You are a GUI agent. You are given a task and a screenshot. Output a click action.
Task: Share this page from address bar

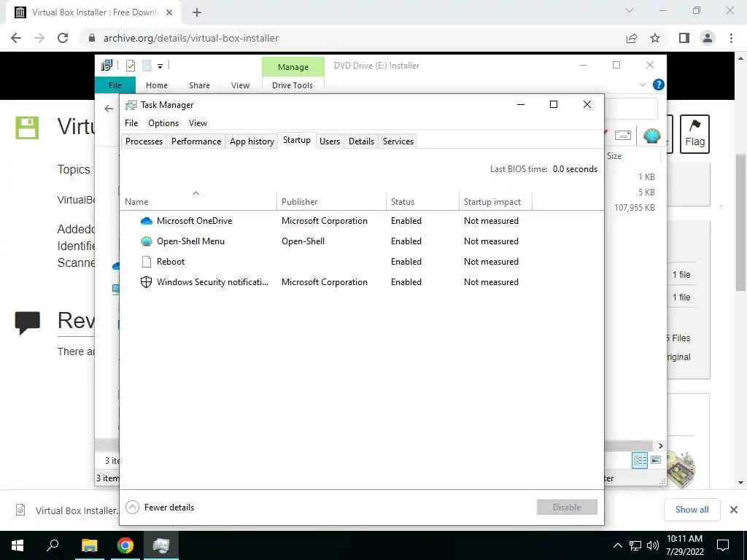tap(632, 38)
